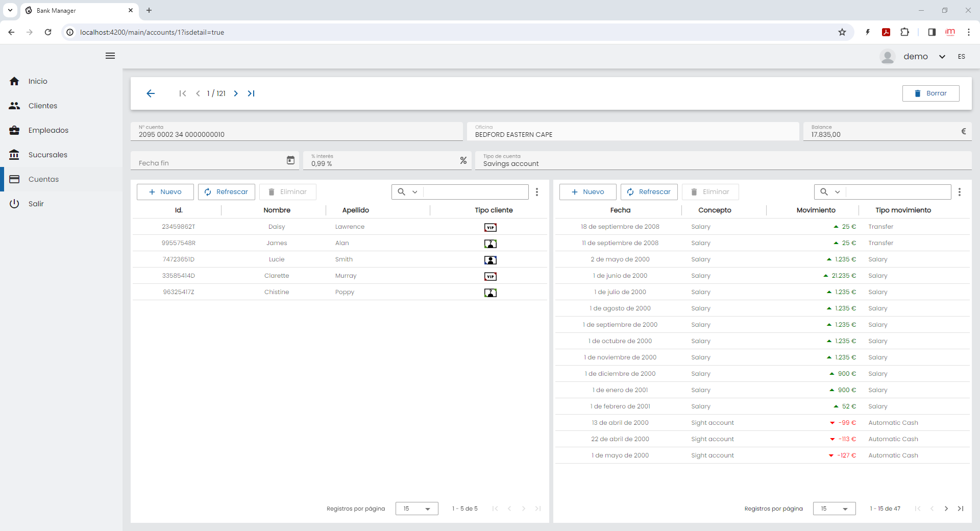Click the % interés field

coord(387,160)
